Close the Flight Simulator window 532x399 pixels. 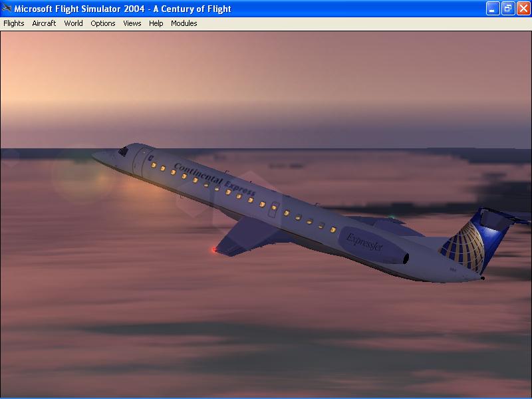tap(523, 9)
